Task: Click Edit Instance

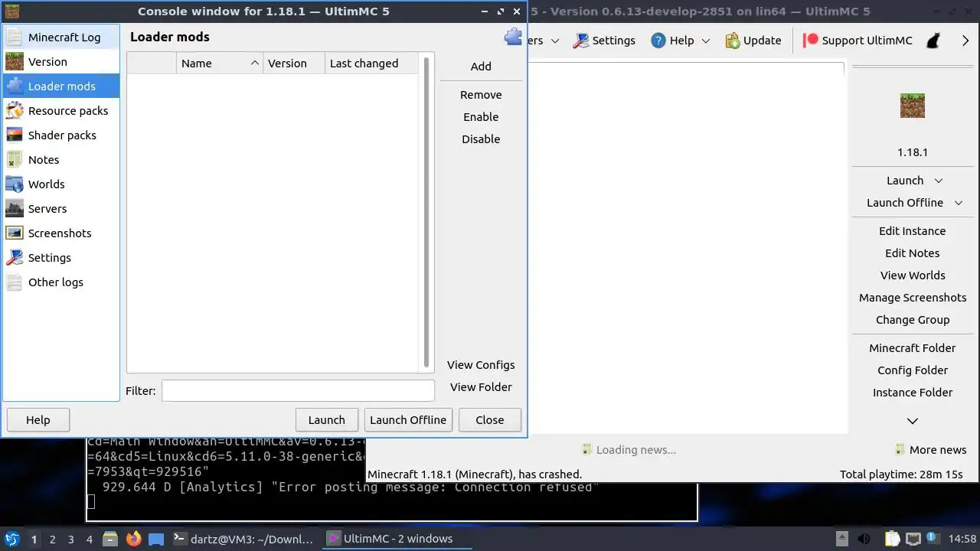Action: tap(913, 231)
